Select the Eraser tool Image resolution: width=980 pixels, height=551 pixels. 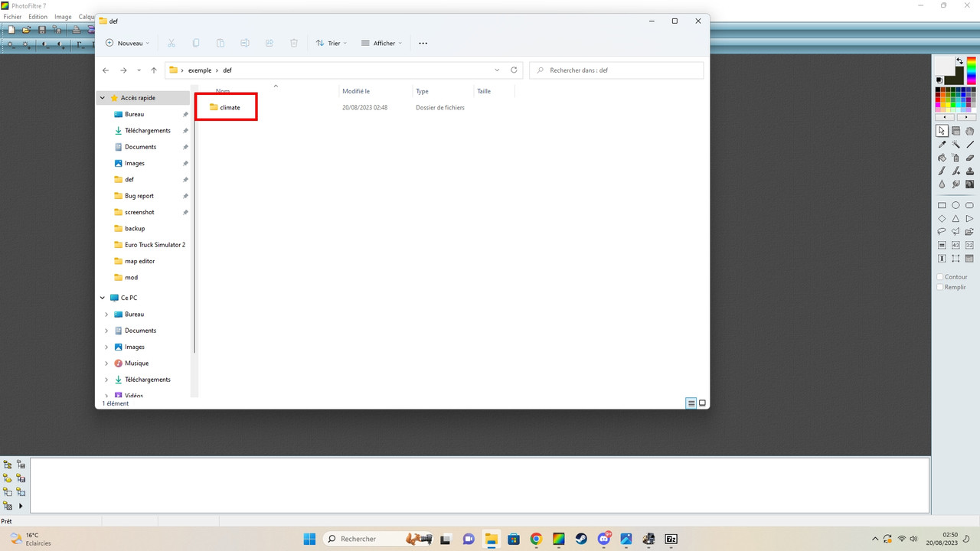[970, 158]
